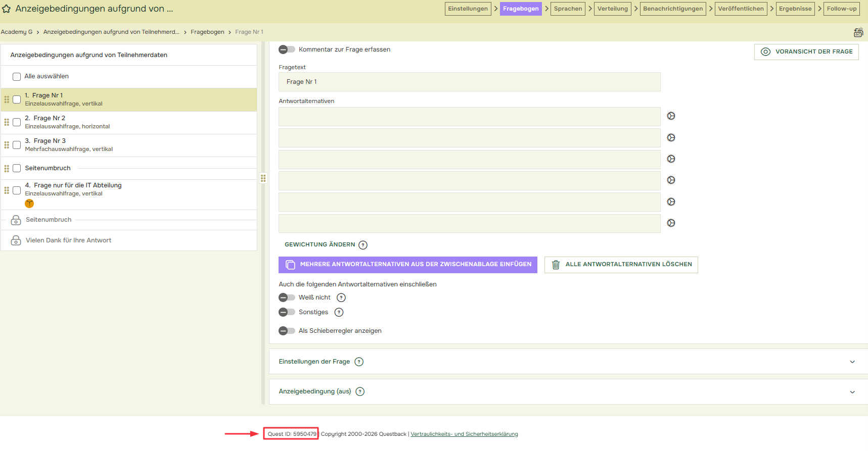Click Alle Antwortalternativen löschen
This screenshot has width=868, height=451.
[621, 265]
